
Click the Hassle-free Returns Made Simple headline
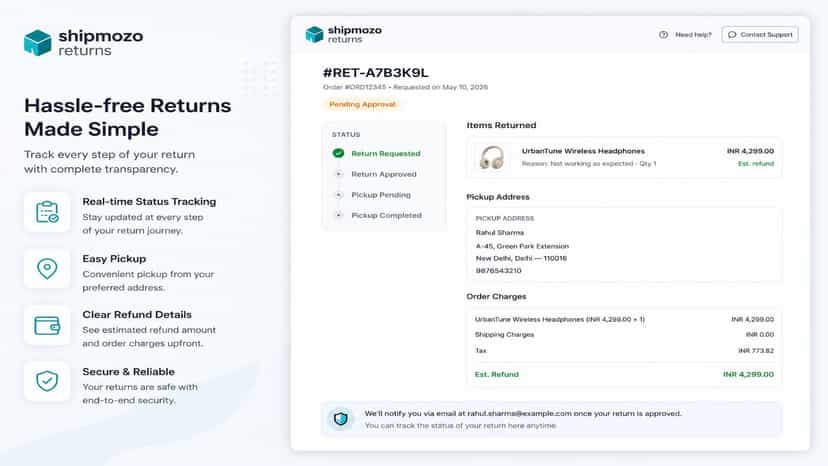[127, 117]
